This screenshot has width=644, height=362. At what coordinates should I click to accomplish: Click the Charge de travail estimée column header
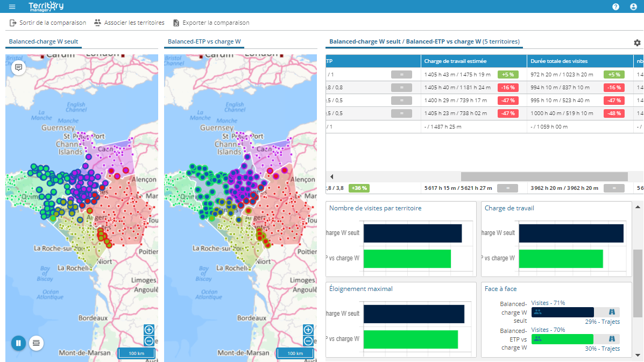tap(455, 61)
